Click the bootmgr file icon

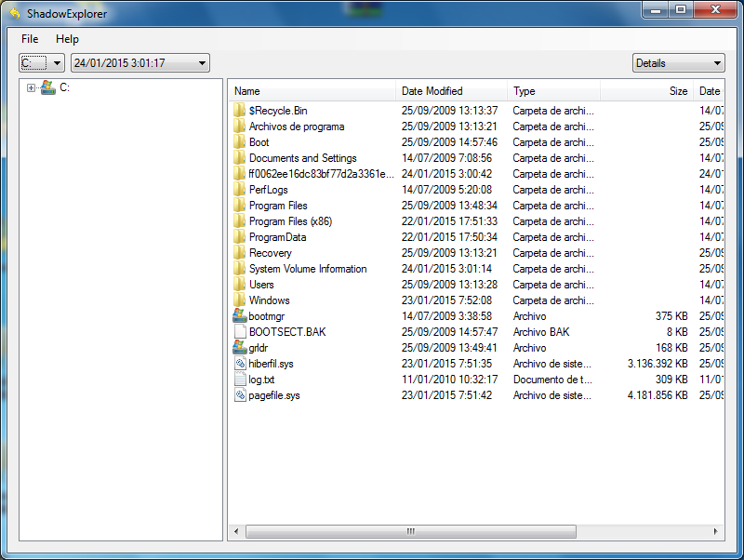[240, 315]
